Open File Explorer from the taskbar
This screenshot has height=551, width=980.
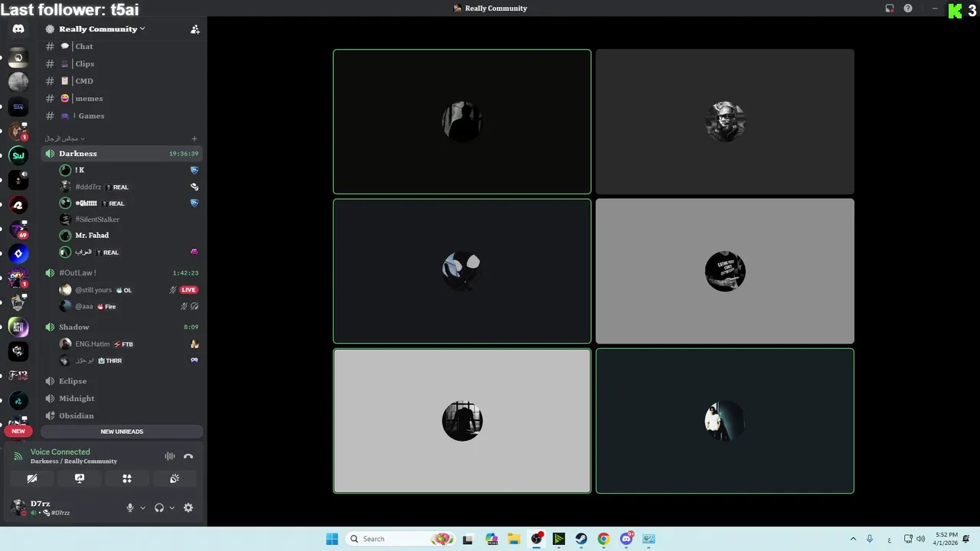coord(514,539)
